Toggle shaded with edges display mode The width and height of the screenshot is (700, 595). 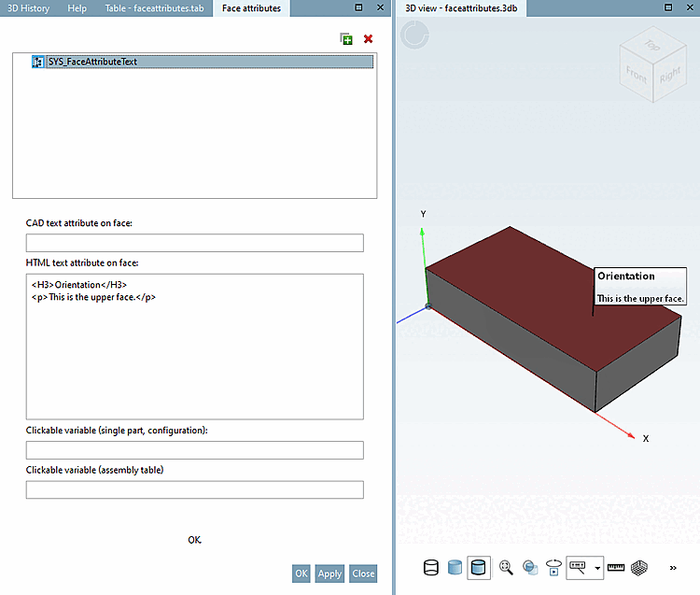(479, 567)
